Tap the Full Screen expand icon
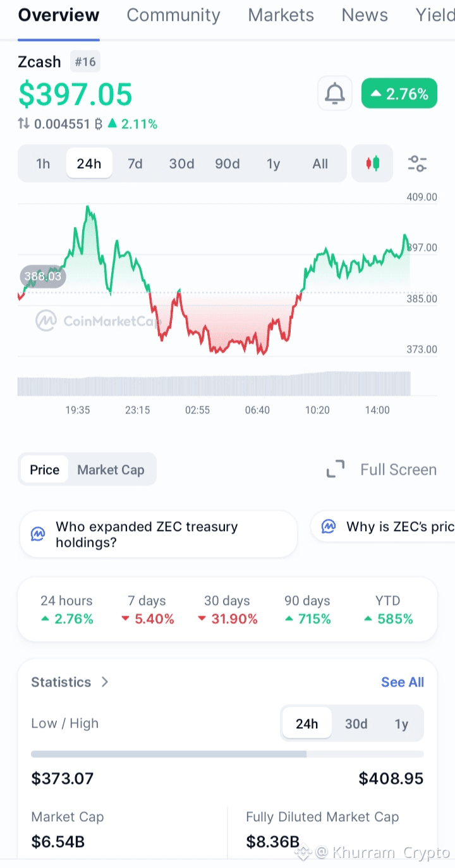The image size is (455, 868). 336,469
